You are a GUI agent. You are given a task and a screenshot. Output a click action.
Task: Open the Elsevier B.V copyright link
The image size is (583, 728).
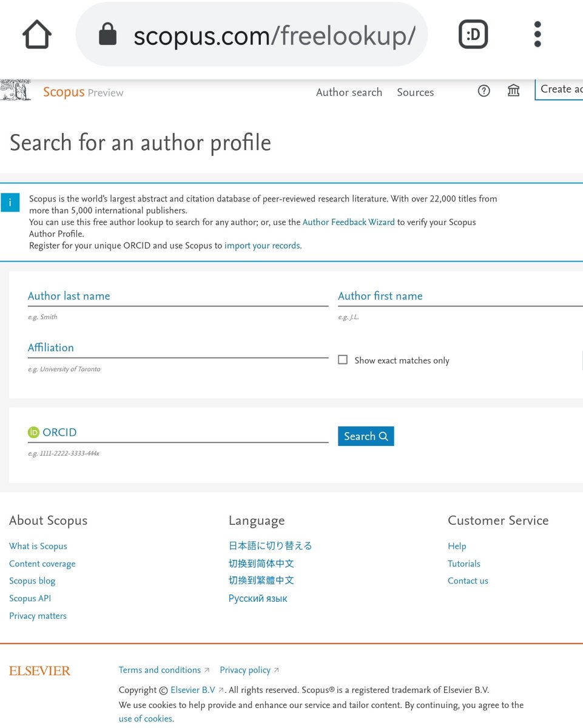tap(193, 690)
